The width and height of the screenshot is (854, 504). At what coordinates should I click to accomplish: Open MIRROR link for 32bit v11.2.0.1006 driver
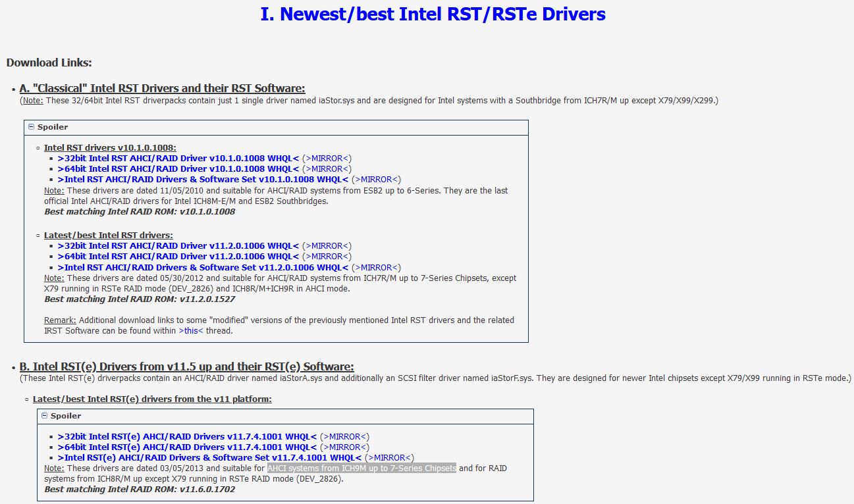327,246
